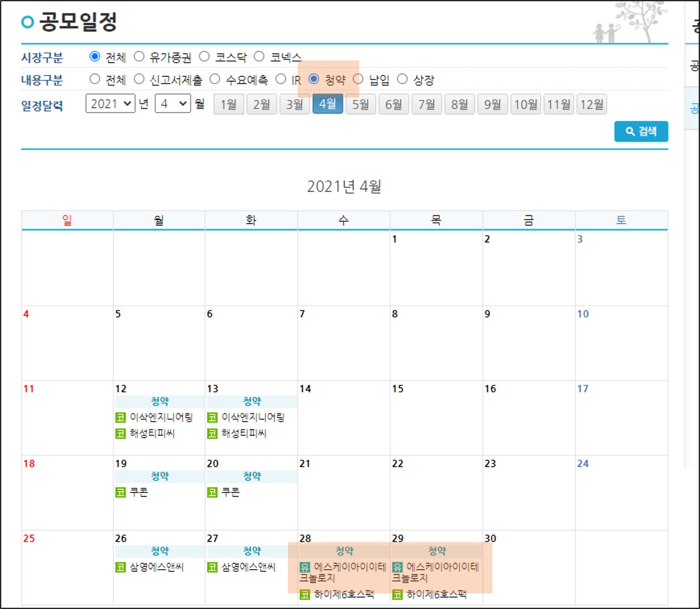Select 전체 under 시장구분
This screenshot has height=609, width=700.
tap(95, 57)
